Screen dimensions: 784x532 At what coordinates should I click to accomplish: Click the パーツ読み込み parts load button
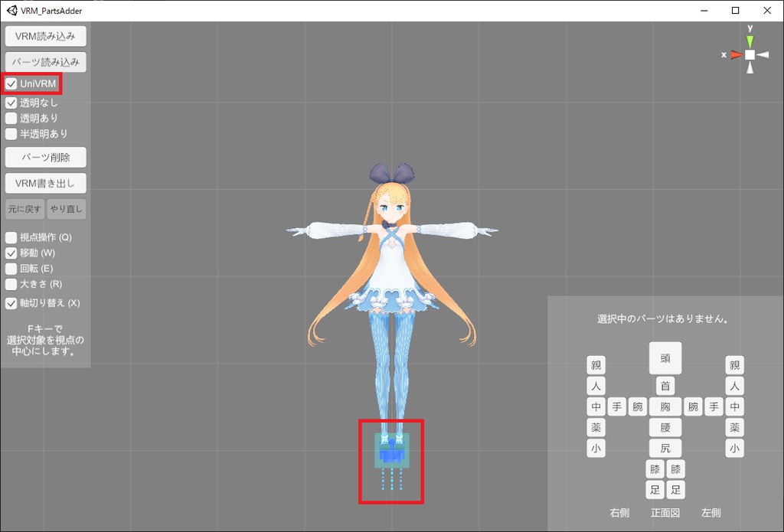(44, 61)
